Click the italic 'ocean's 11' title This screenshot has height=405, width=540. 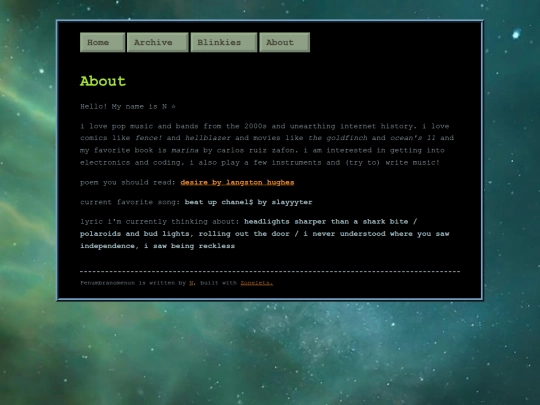(413, 138)
